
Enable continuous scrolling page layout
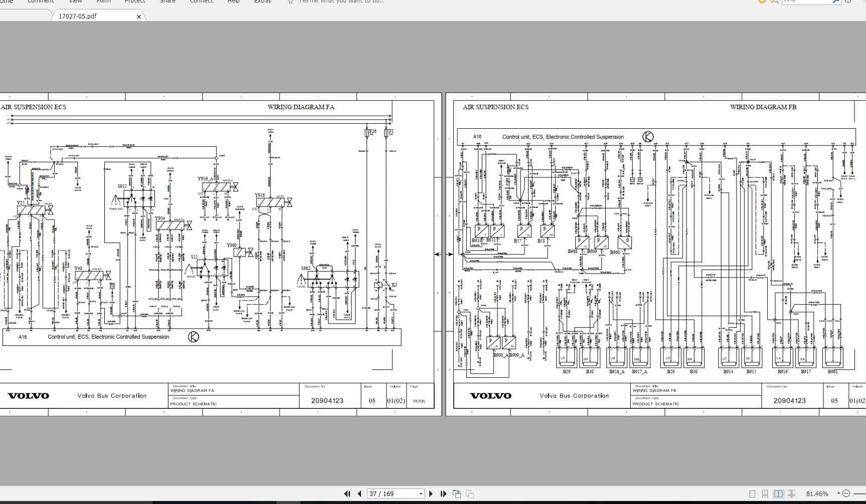[x=765, y=494]
